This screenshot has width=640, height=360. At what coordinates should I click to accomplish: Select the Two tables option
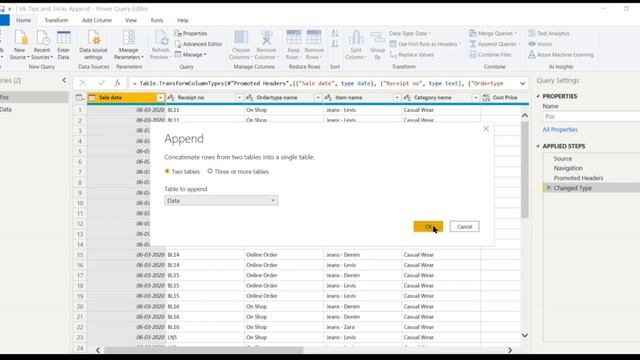coord(182,172)
